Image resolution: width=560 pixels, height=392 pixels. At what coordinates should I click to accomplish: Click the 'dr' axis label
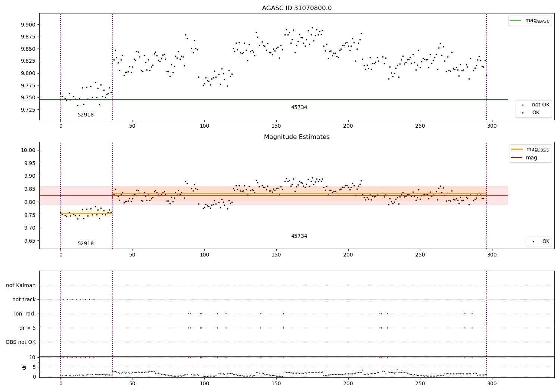tap(24, 367)
